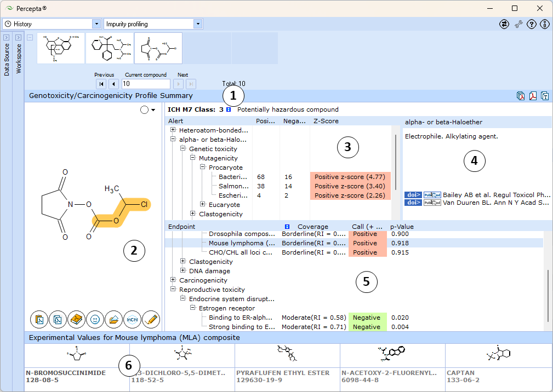This screenshot has width=553, height=392.
Task: Expand the Data Source side panel arrow
Action: click(7, 37)
